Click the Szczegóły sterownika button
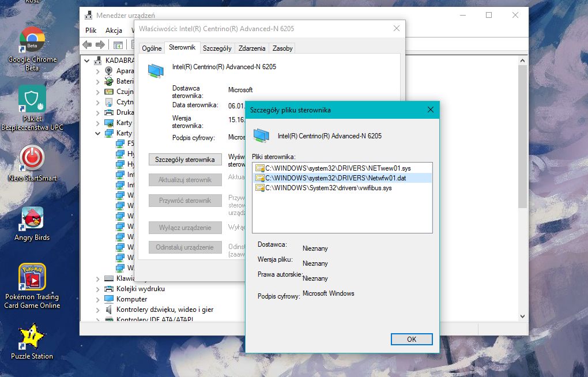588x377 pixels. [x=185, y=160]
